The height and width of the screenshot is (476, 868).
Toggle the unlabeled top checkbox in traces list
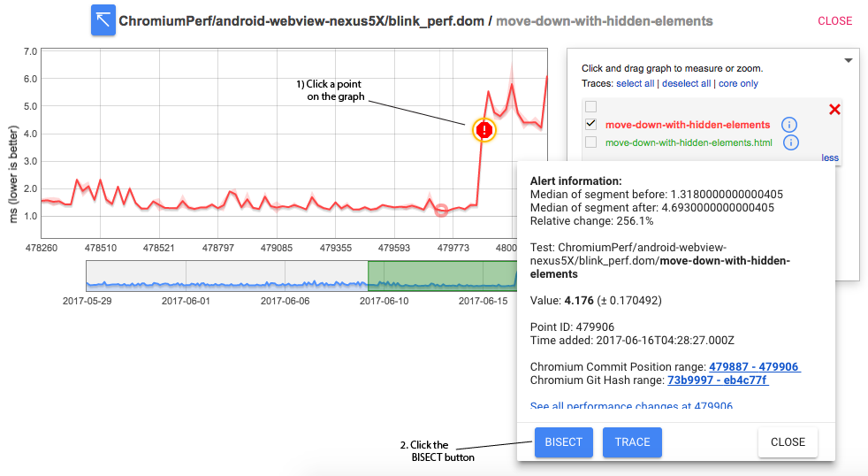pos(590,108)
